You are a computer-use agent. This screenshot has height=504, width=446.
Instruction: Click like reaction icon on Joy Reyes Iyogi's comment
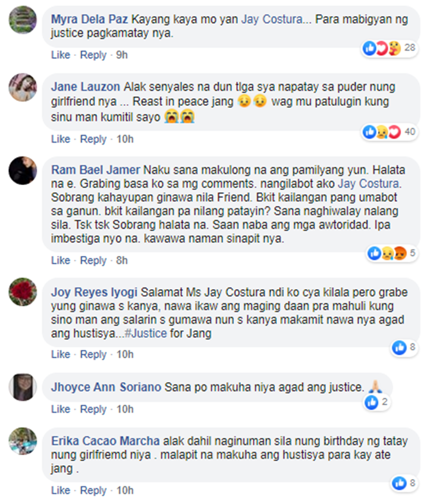pyautogui.click(x=400, y=348)
